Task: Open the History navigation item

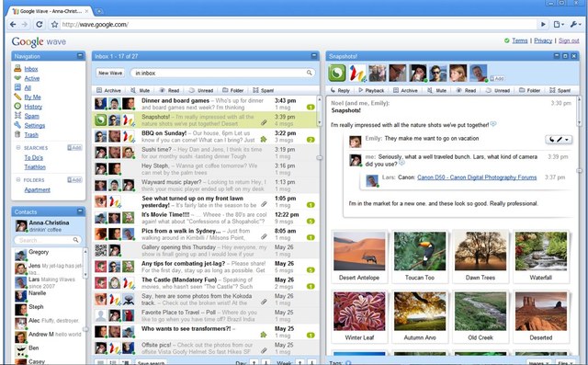Action: tap(33, 107)
